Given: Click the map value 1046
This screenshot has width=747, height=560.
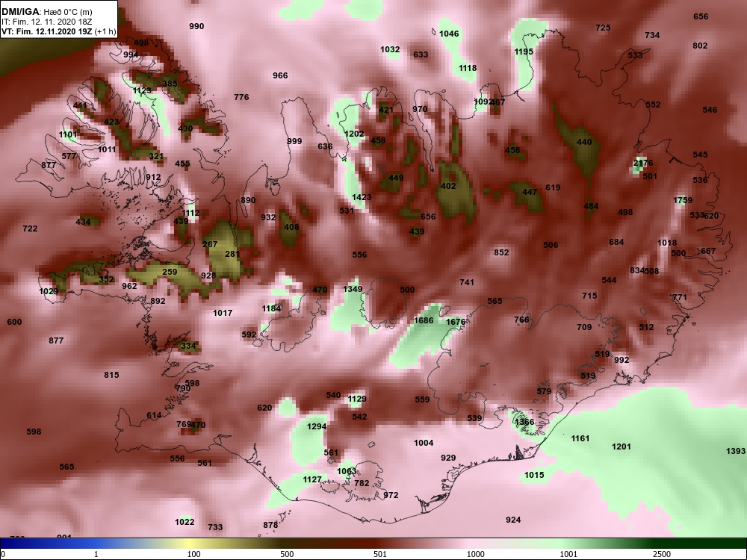Looking at the screenshot, I should (x=449, y=34).
